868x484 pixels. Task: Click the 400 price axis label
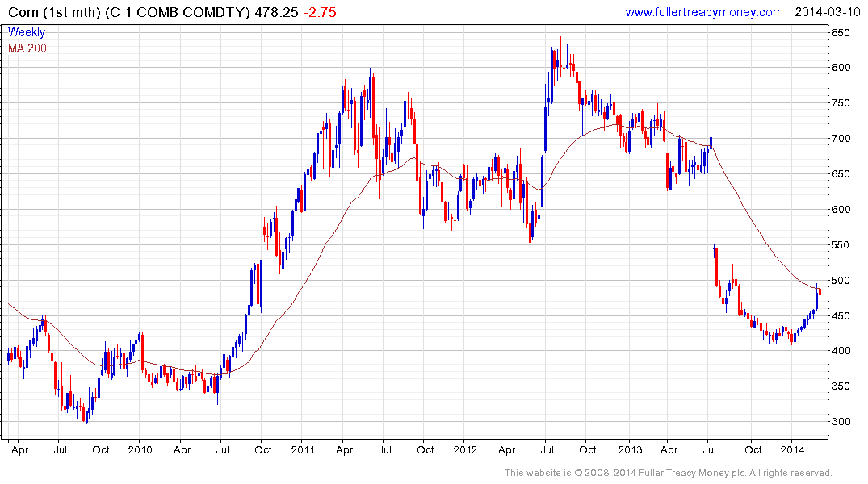tap(841, 351)
